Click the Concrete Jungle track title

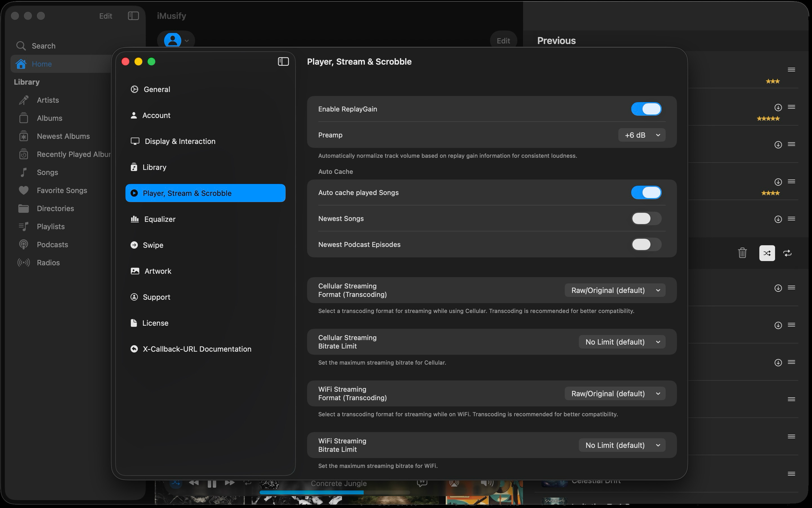click(x=339, y=483)
